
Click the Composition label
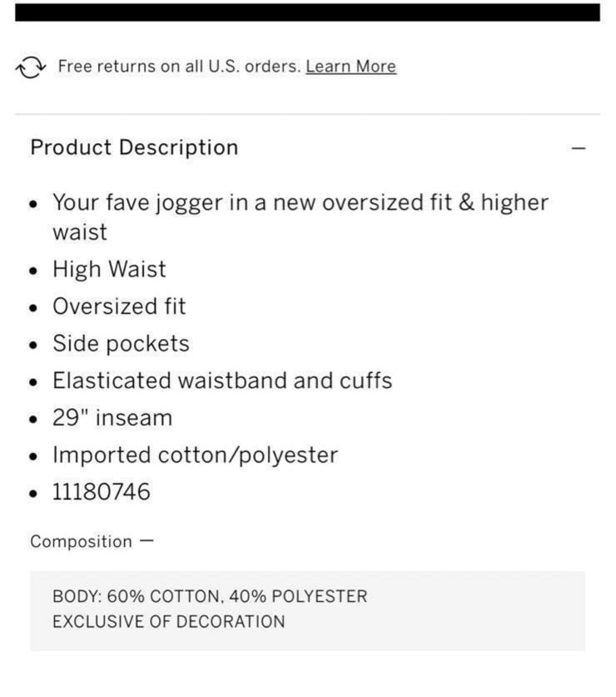tap(82, 541)
